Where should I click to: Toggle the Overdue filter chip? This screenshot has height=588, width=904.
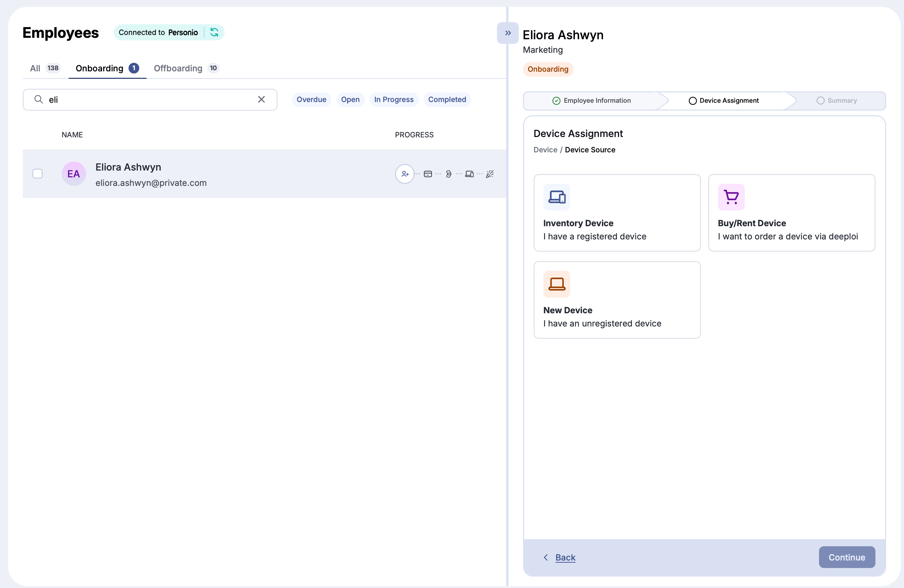[x=311, y=100]
